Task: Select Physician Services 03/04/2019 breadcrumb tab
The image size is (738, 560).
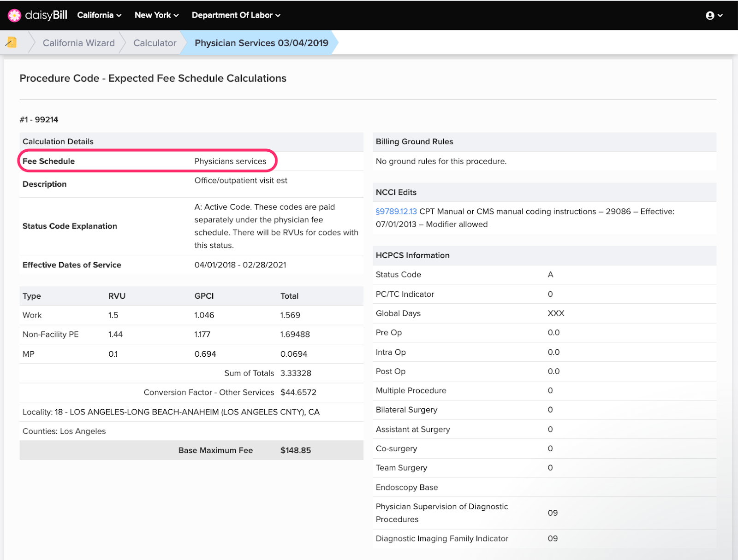Action: [261, 43]
